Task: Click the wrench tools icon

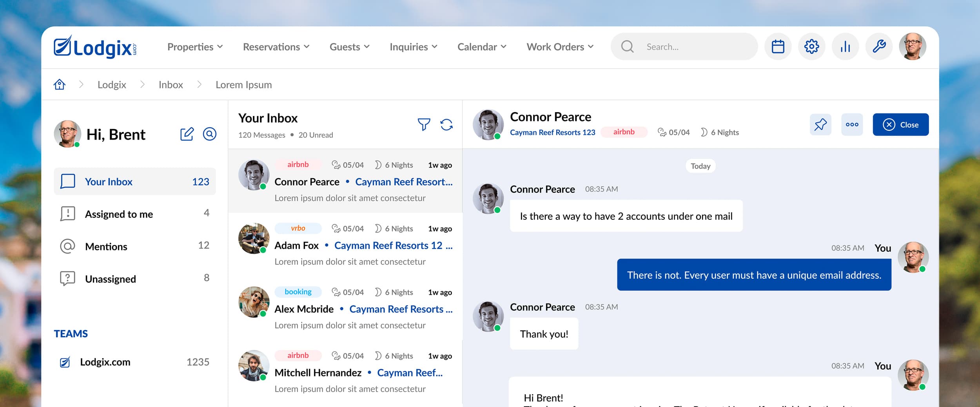Action: click(879, 47)
